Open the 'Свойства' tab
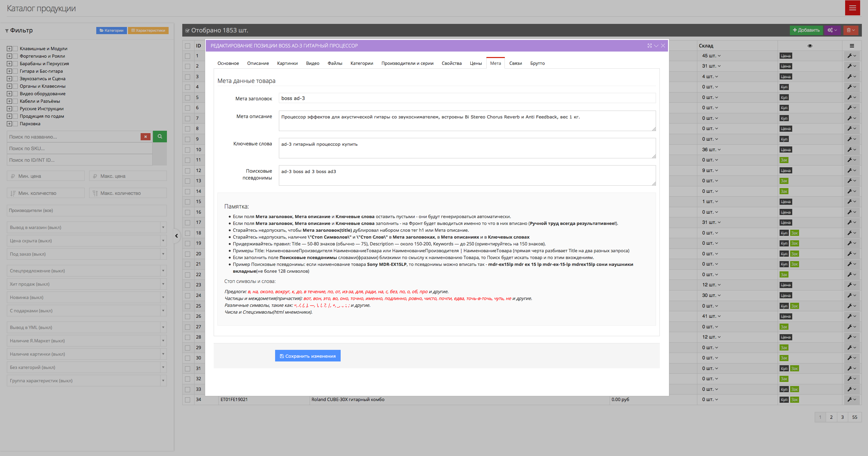868x456 pixels. 451,63
